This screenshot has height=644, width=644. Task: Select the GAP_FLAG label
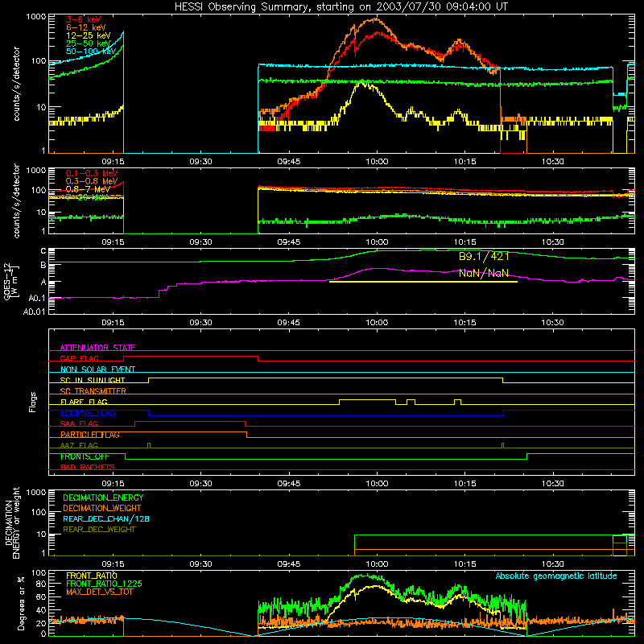point(79,358)
